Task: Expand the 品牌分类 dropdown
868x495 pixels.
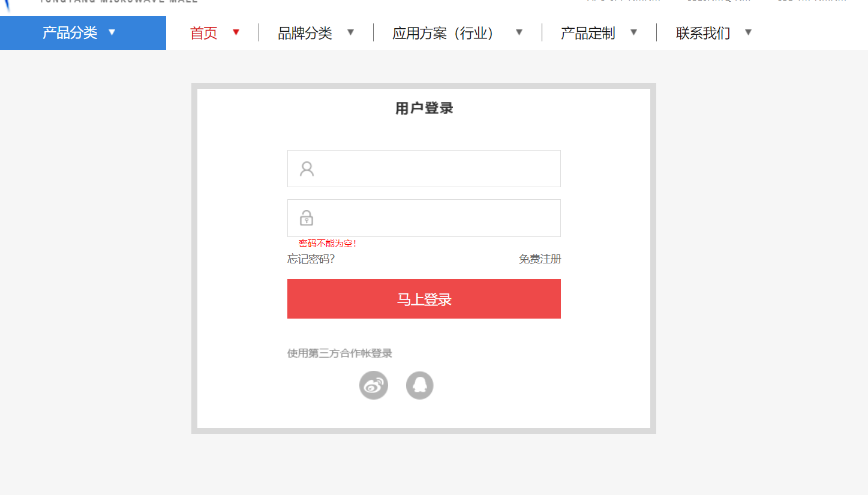Action: pos(350,33)
